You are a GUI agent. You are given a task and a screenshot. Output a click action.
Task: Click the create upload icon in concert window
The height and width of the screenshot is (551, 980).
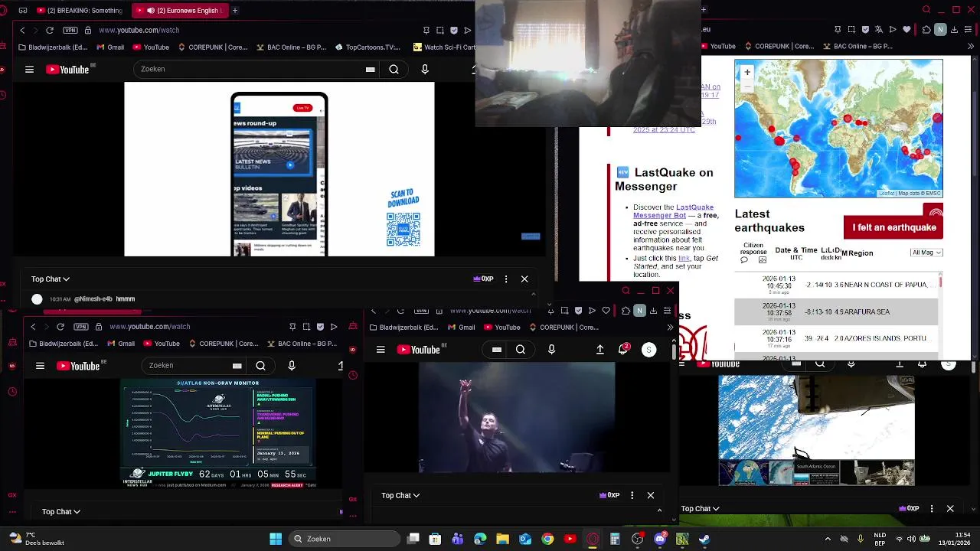click(x=600, y=350)
